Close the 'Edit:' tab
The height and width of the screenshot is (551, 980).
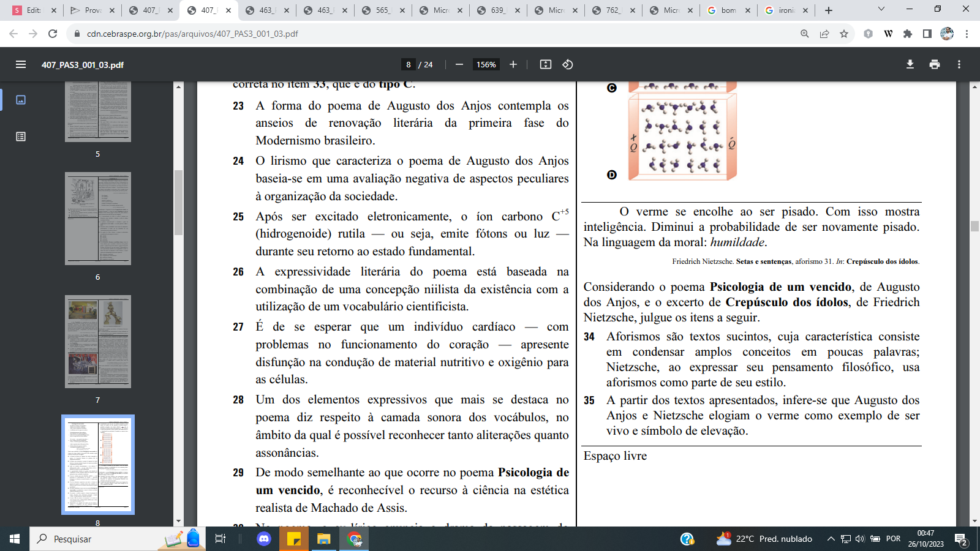click(54, 10)
